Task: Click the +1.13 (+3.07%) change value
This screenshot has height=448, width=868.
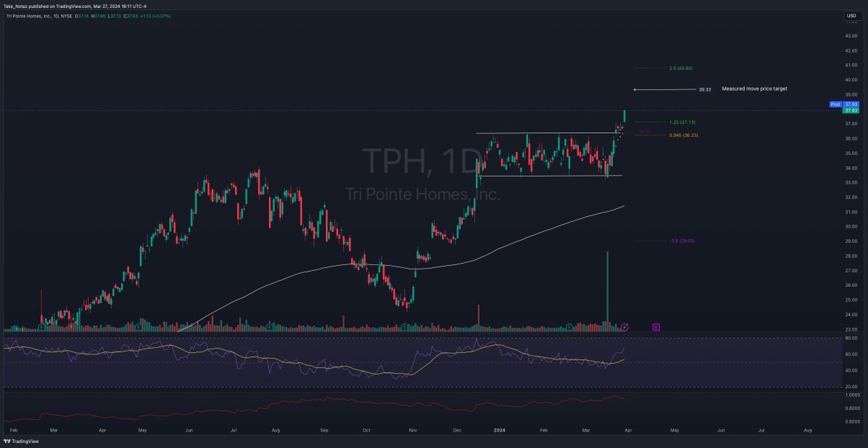Action: coord(157,15)
